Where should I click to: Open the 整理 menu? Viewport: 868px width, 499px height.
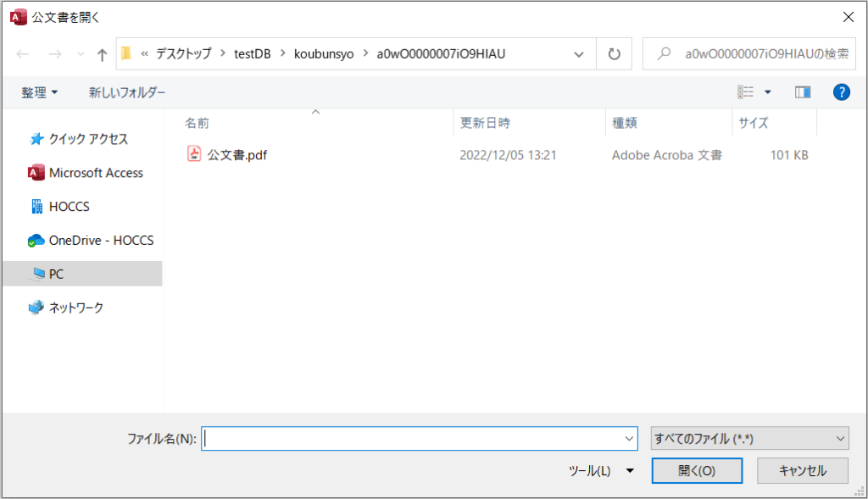[40, 93]
